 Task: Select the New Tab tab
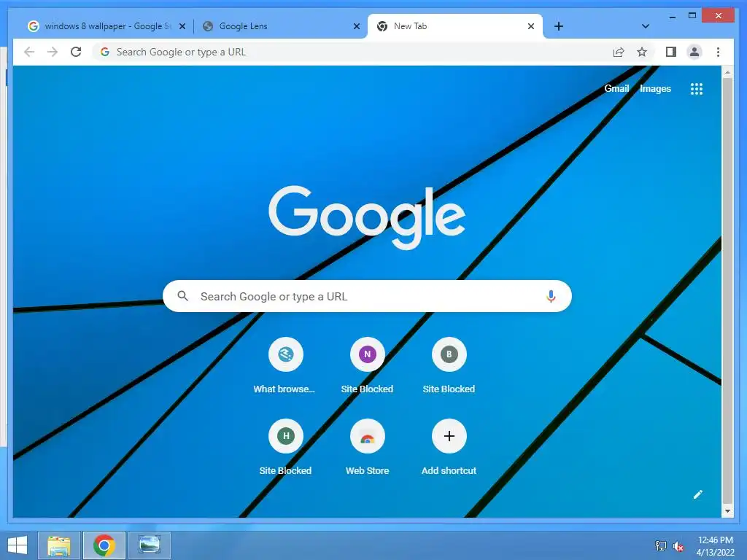(455, 26)
